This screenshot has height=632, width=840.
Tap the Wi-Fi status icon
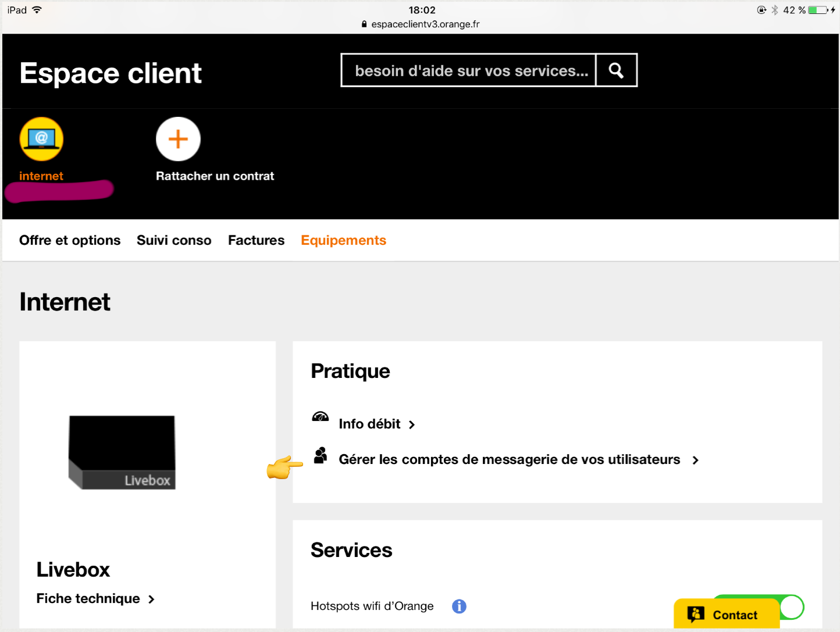tap(37, 10)
